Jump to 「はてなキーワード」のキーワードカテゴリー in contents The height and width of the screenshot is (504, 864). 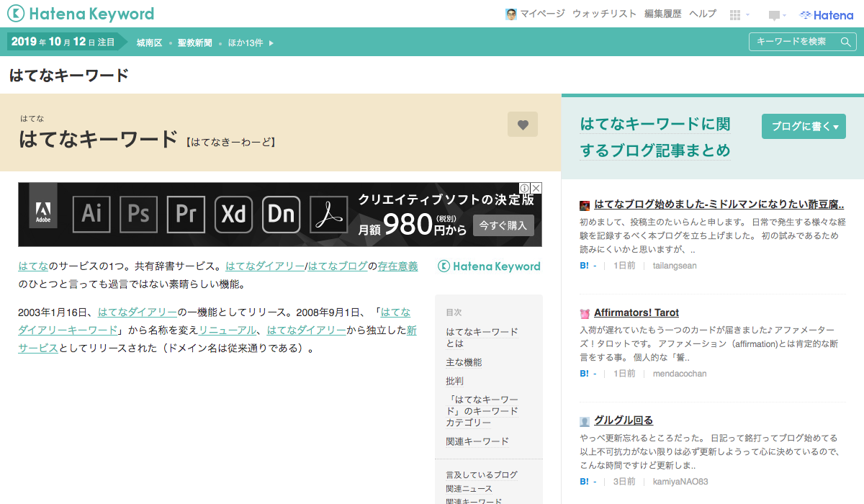click(x=482, y=411)
